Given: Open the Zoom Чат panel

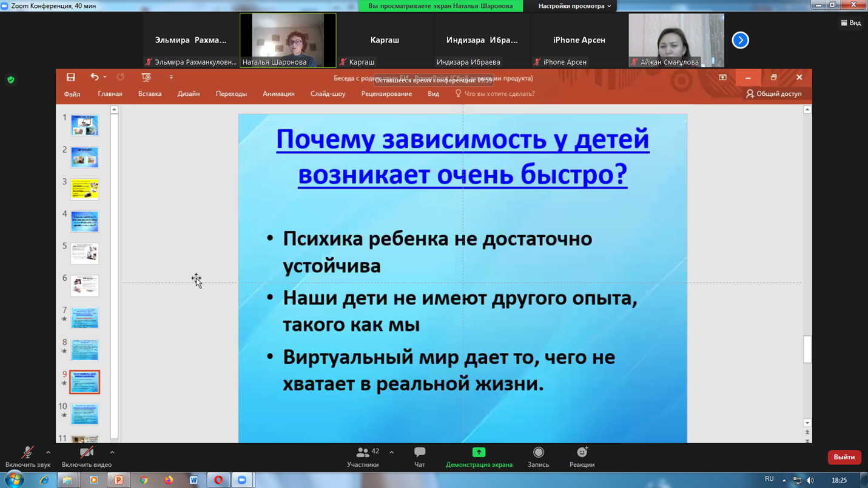Looking at the screenshot, I should [419, 457].
